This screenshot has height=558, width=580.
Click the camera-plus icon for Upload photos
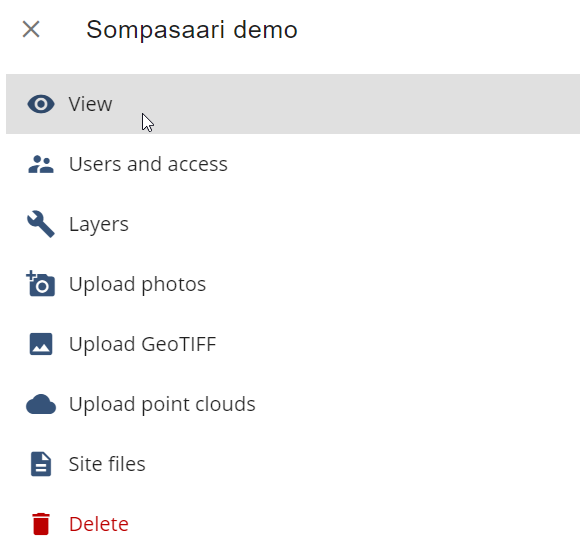(x=41, y=284)
